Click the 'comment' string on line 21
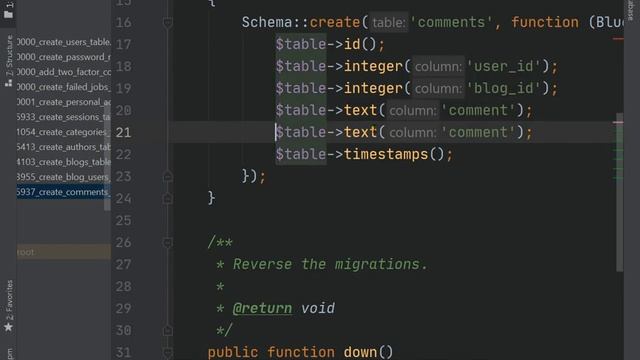640x360 pixels. point(478,132)
